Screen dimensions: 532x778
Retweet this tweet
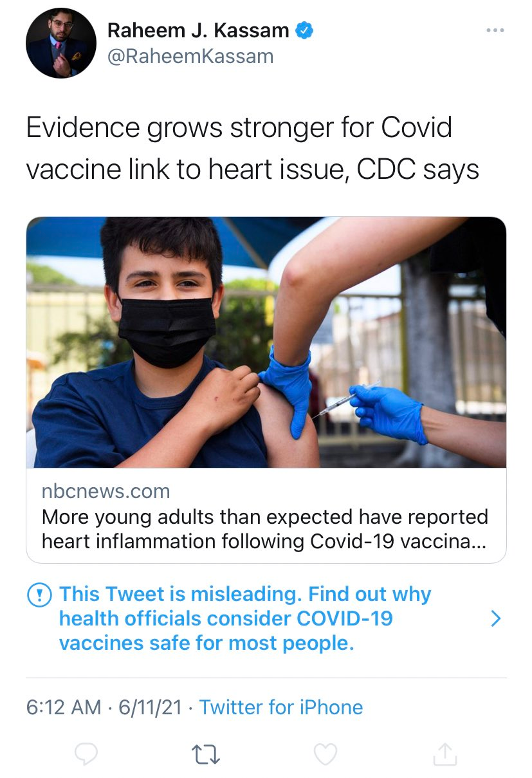[x=206, y=754]
